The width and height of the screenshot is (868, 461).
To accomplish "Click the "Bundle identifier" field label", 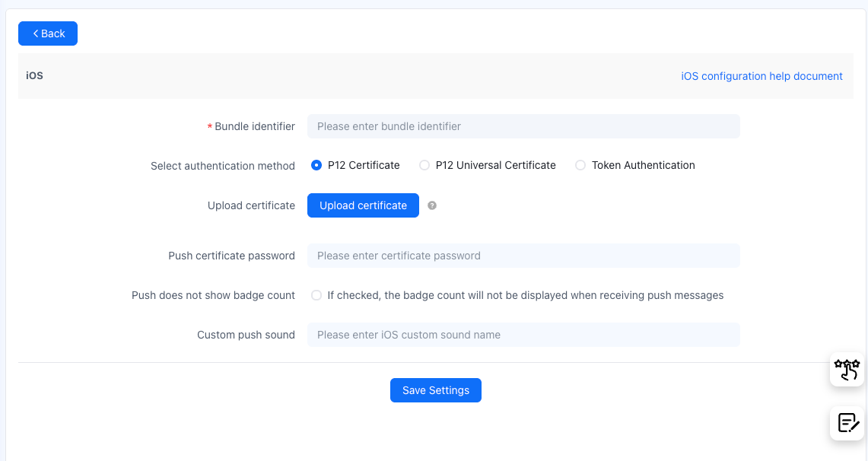I will click(x=254, y=126).
